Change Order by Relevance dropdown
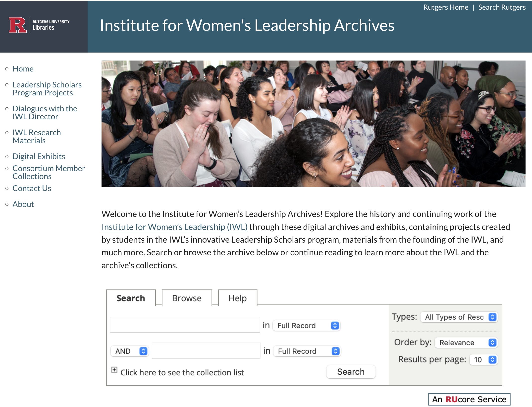The height and width of the screenshot is (407, 532). point(466,343)
